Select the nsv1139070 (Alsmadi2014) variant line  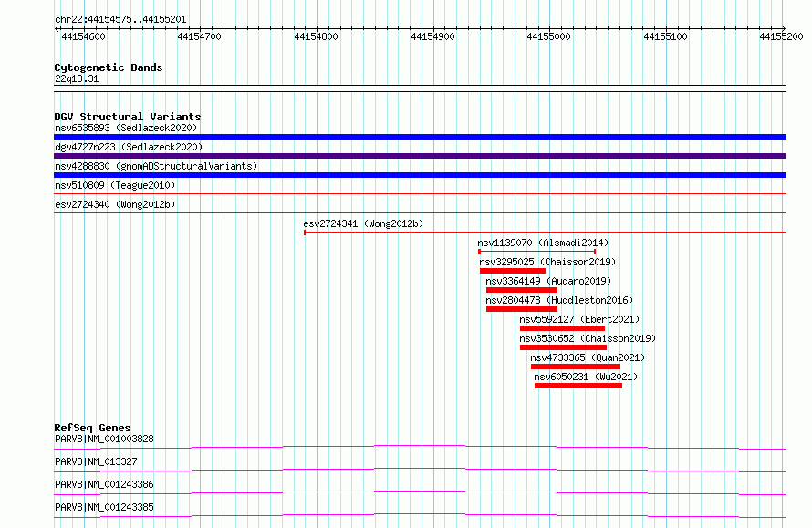tap(537, 252)
